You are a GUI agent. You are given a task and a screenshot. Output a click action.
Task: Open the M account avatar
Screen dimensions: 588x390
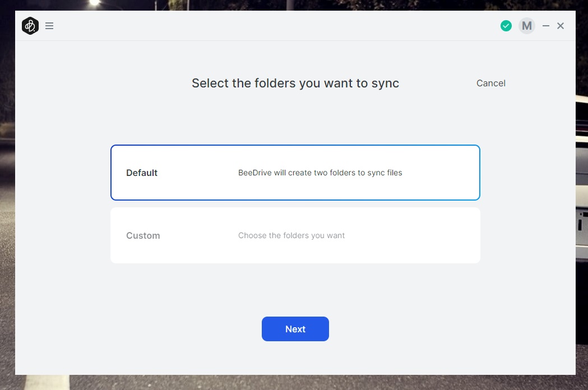(526, 26)
